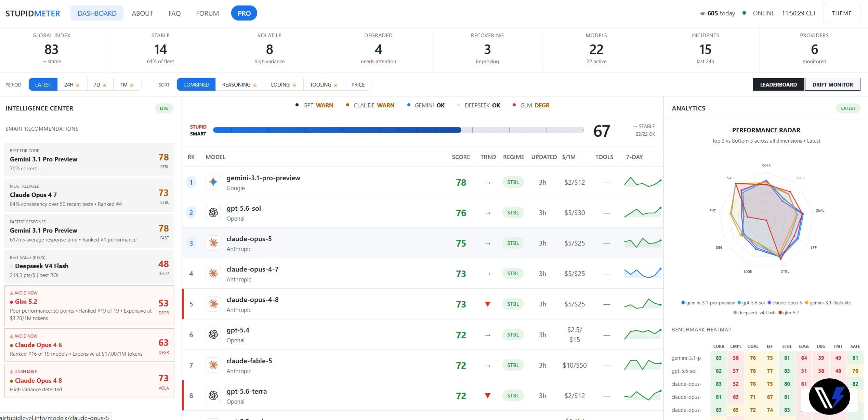This screenshot has height=420, width=868.
Task: Click the CLAUDE WARN status indicator
Action: coord(370,105)
